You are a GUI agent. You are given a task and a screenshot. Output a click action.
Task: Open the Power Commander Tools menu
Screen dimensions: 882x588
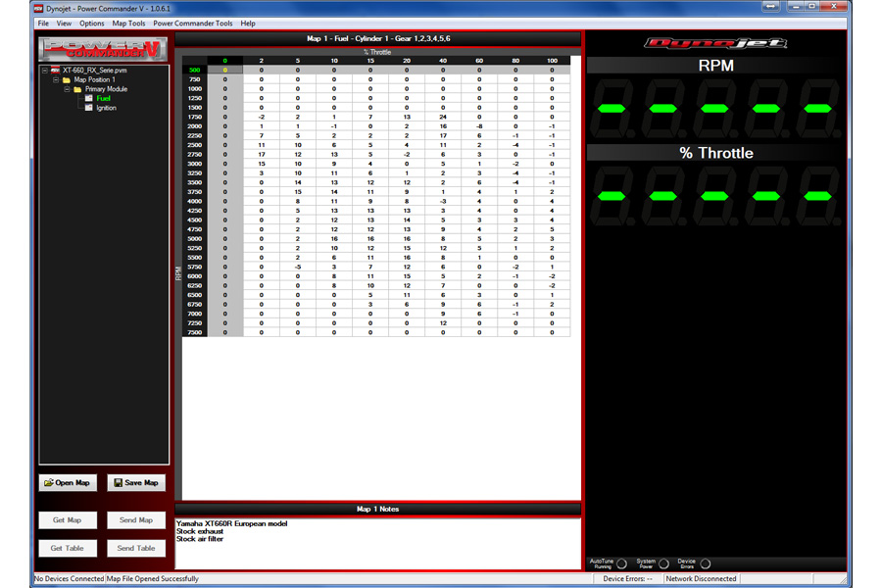tap(192, 24)
